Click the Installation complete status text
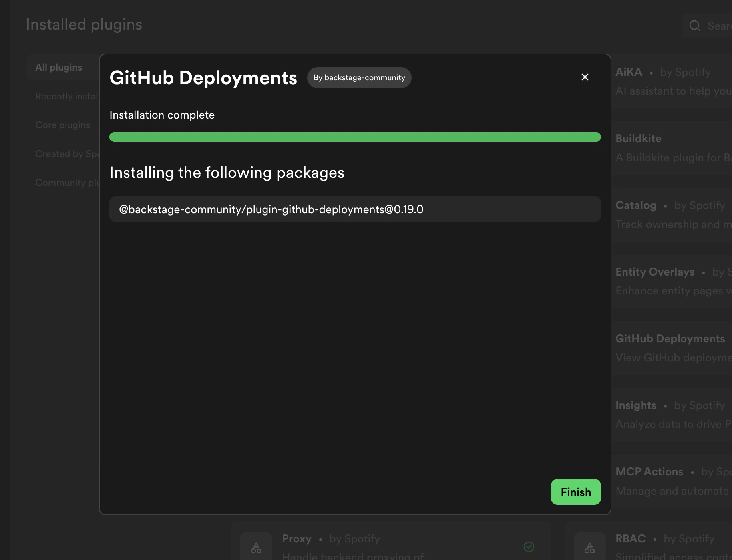732x560 pixels. (162, 115)
